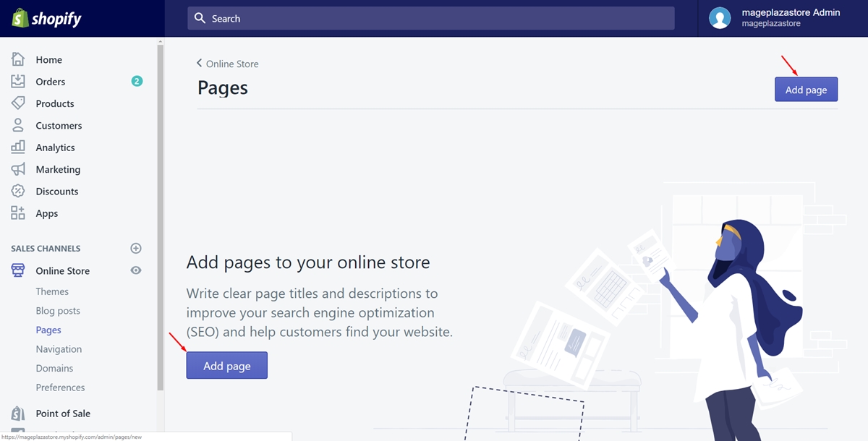Click the Home house icon
The height and width of the screenshot is (441, 868).
point(18,59)
